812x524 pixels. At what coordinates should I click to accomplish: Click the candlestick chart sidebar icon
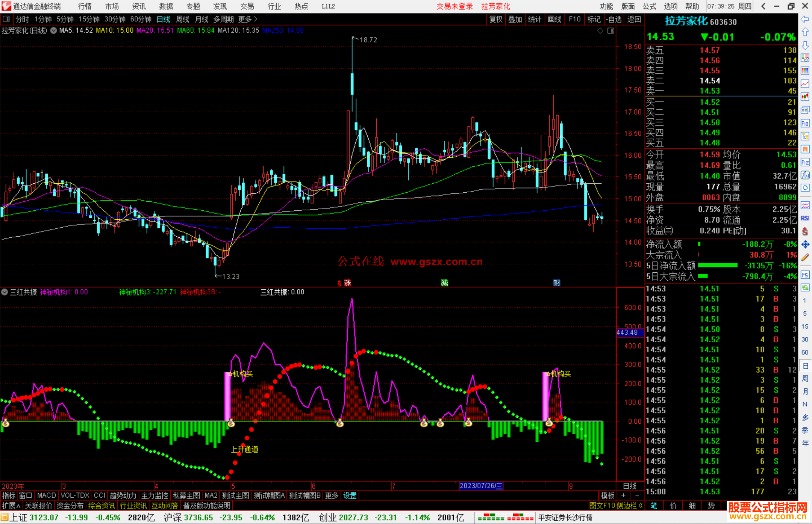(x=805, y=97)
